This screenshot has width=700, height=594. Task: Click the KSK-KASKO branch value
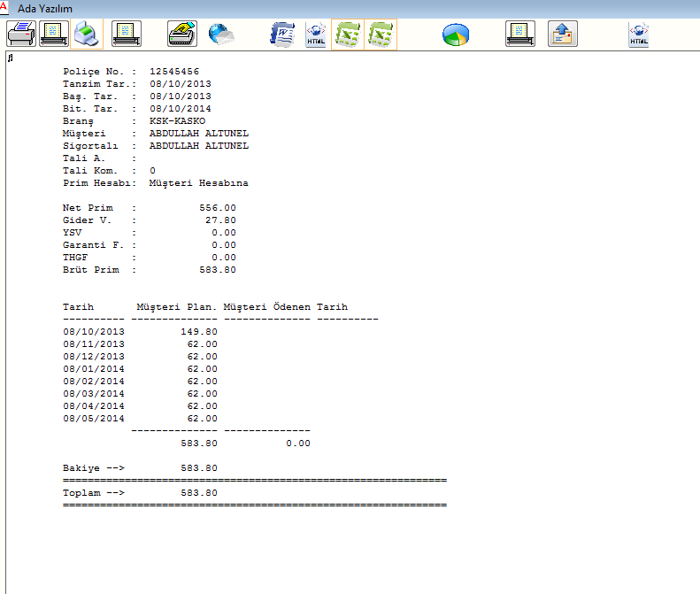178,120
